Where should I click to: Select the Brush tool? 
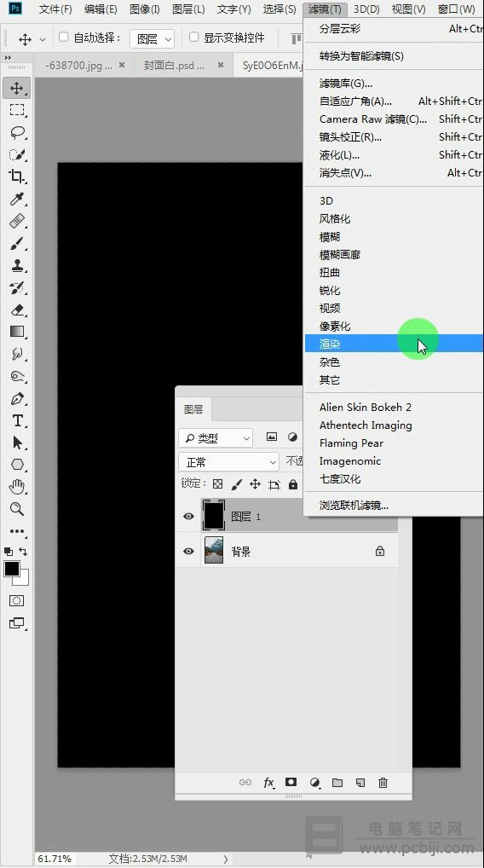click(16, 243)
